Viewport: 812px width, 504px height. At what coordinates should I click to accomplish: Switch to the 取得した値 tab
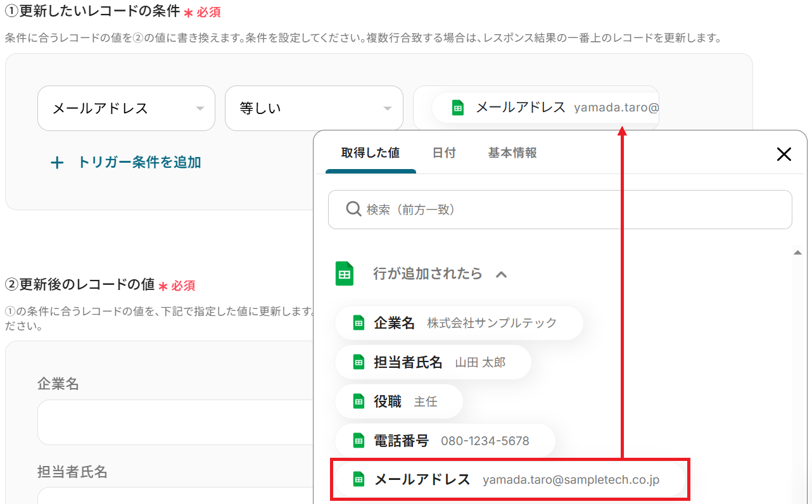click(371, 153)
